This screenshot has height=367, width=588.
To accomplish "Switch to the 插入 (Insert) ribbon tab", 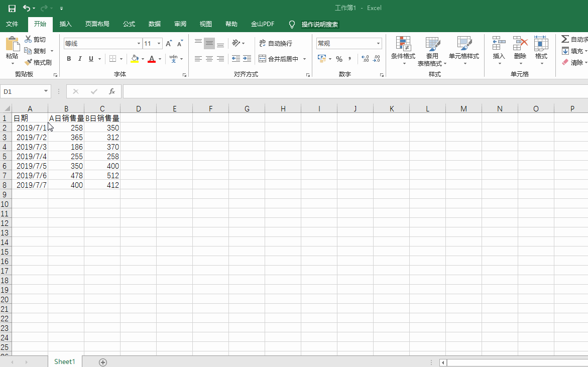I will click(x=66, y=24).
